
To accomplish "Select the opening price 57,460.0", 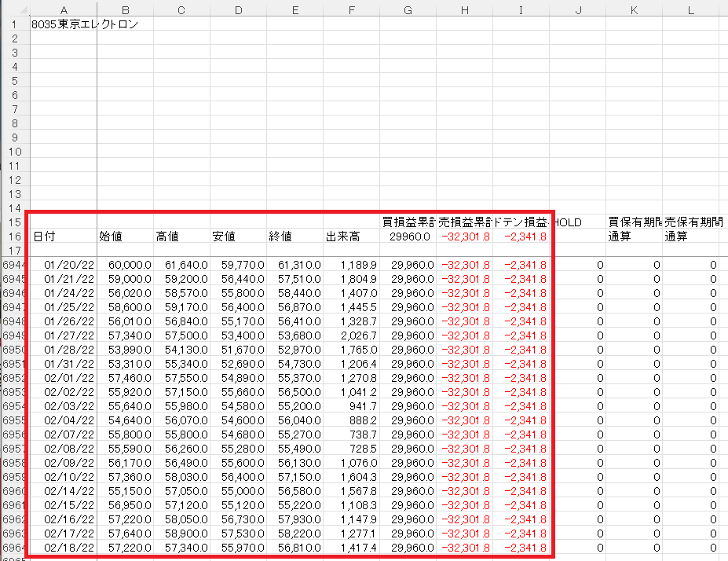I will click(x=126, y=378).
